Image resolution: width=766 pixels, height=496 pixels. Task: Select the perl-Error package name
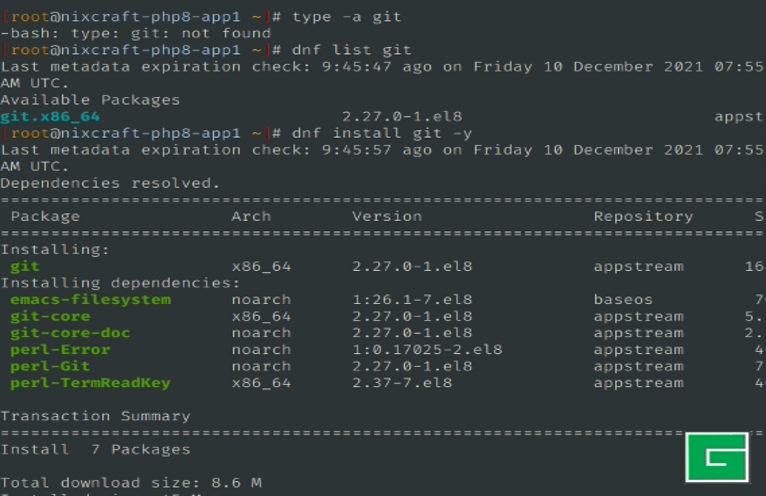click(x=60, y=349)
